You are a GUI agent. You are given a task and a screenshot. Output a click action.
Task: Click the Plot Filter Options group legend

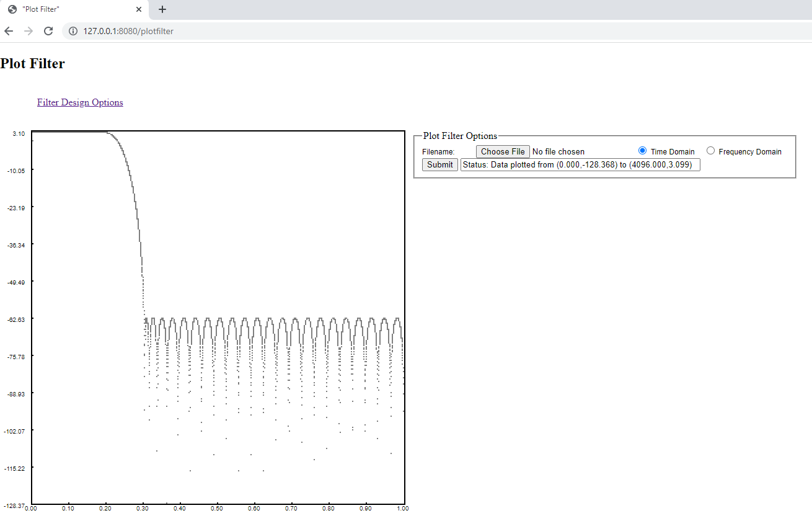(461, 136)
